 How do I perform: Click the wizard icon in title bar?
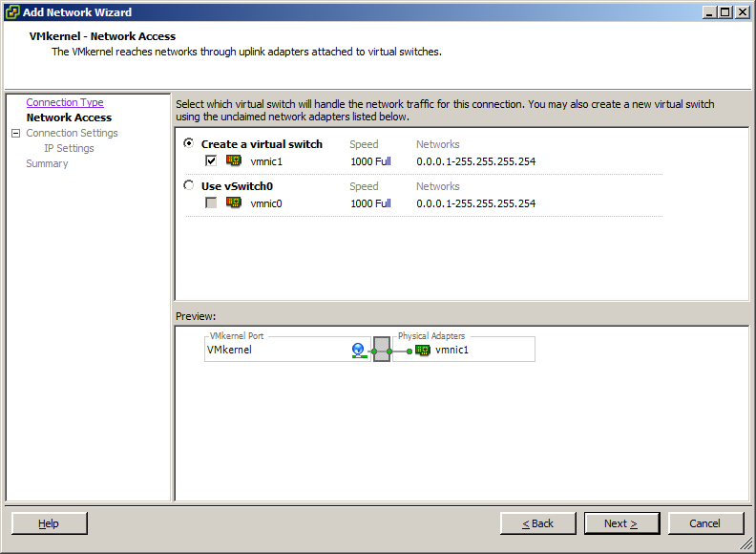11,12
